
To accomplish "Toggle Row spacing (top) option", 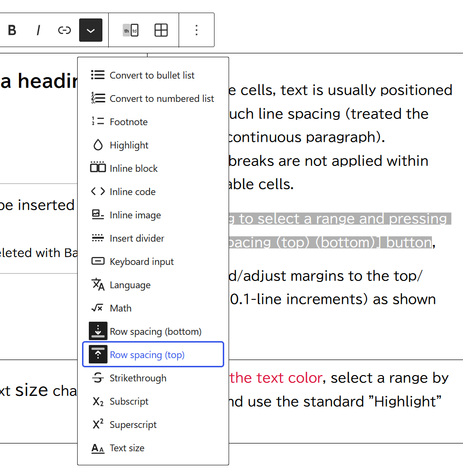I will 153,354.
